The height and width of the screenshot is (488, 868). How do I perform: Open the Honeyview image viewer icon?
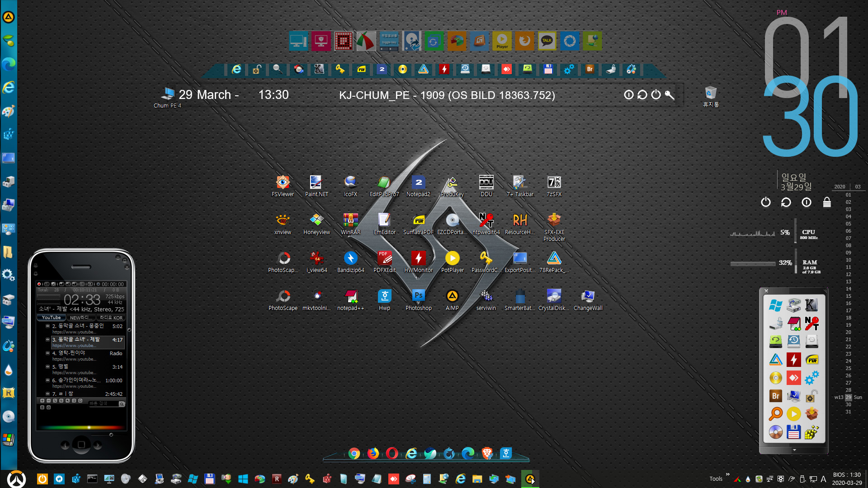click(x=316, y=224)
